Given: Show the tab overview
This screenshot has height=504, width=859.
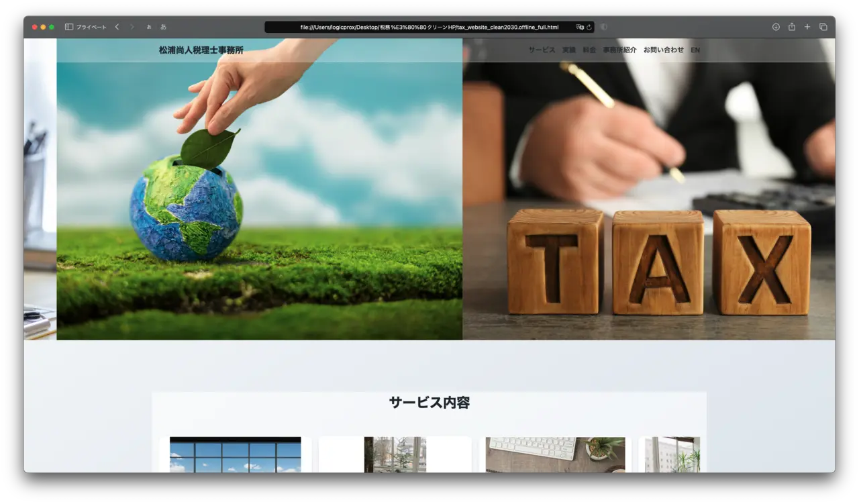Looking at the screenshot, I should (x=823, y=27).
